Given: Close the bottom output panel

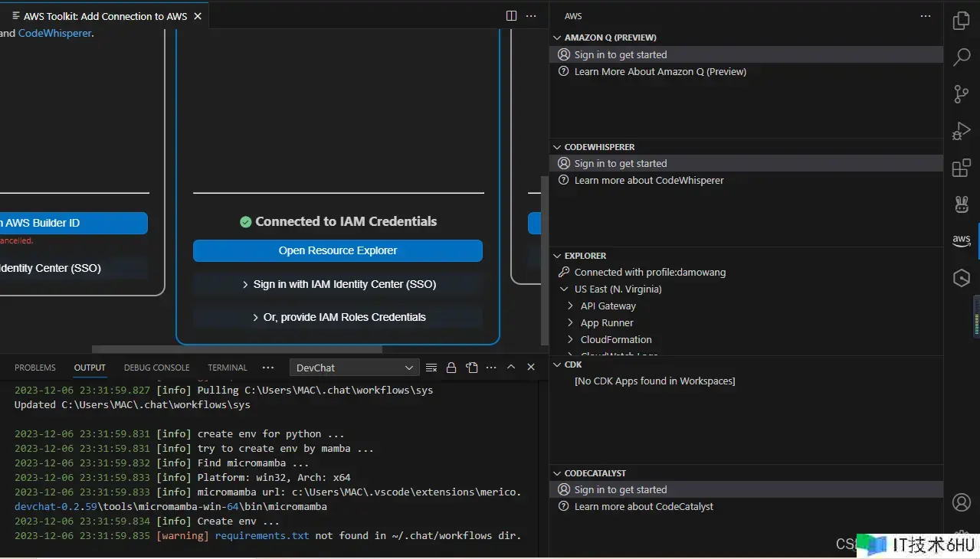Looking at the screenshot, I should (531, 368).
